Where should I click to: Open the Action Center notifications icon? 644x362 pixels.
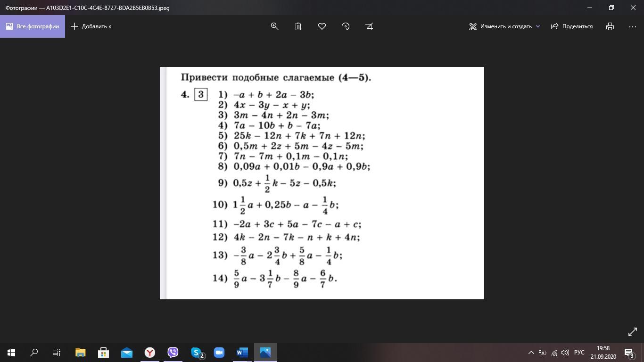(x=629, y=353)
